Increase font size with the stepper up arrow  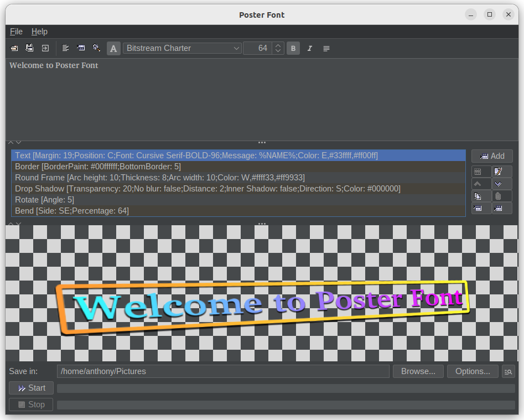(278, 45)
